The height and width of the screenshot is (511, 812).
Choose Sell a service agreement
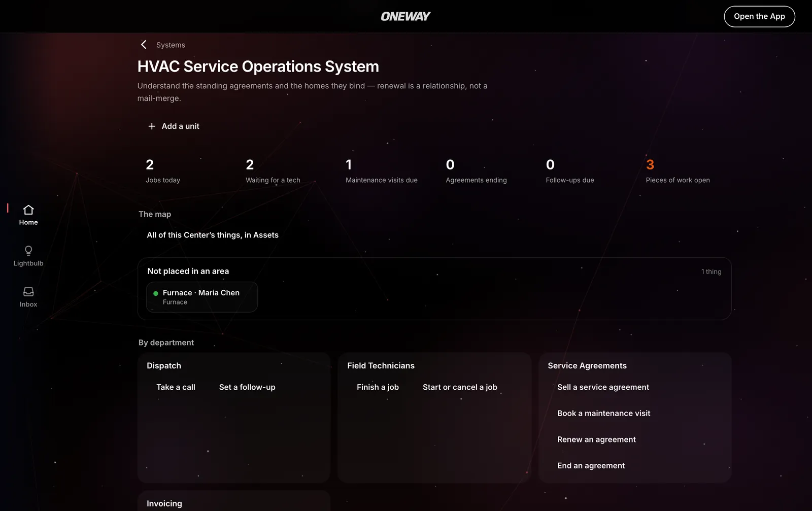603,387
